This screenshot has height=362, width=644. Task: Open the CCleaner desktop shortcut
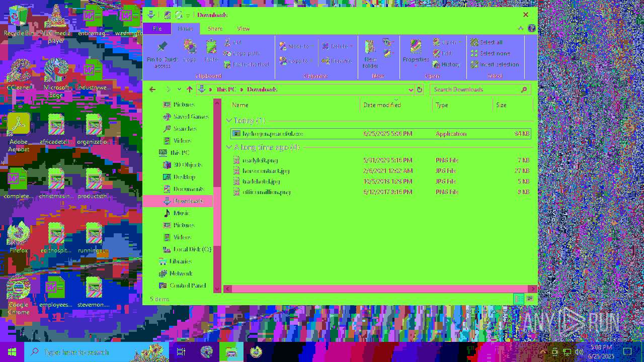[19, 74]
